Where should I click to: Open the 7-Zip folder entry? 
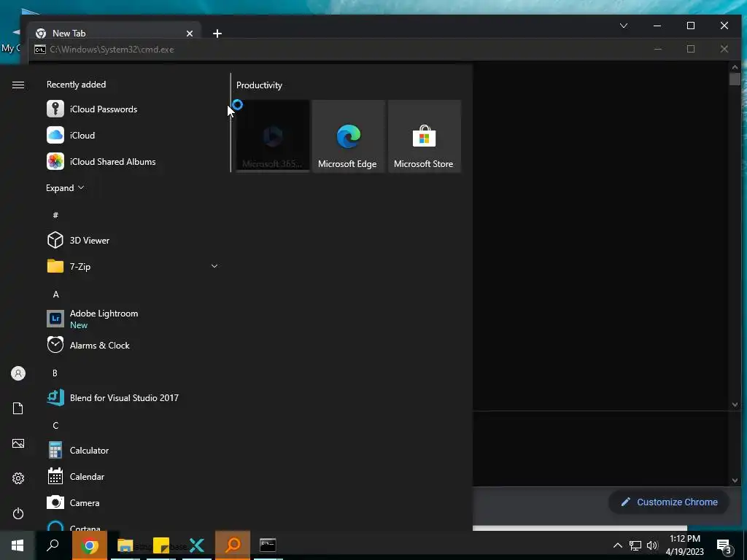(x=133, y=266)
